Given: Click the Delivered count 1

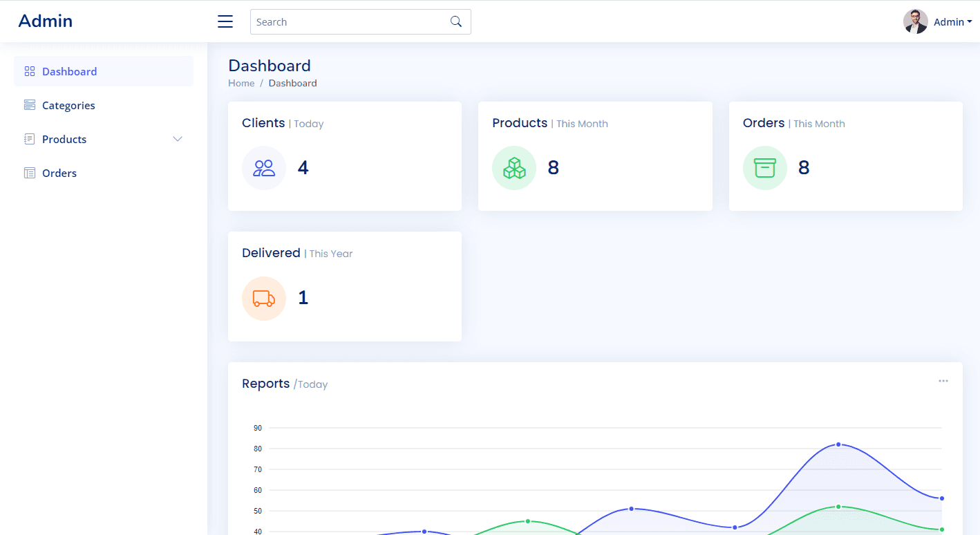Looking at the screenshot, I should click(x=303, y=298).
